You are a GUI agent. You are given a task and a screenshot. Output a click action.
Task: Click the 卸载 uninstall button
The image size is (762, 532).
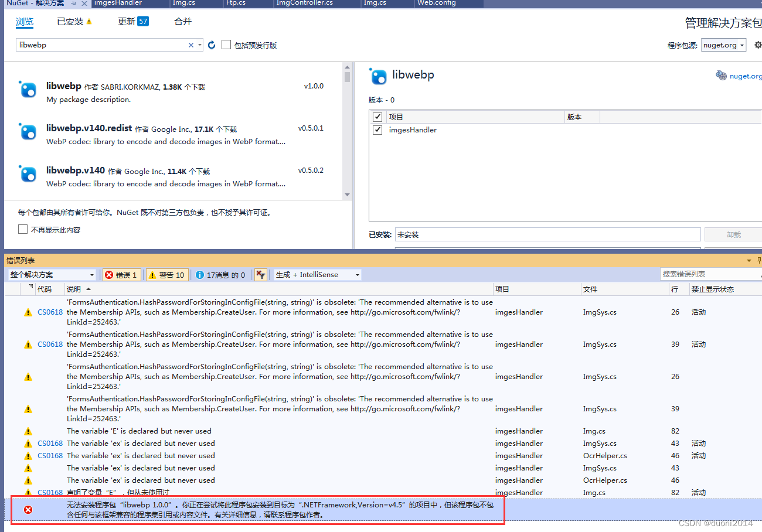(733, 234)
